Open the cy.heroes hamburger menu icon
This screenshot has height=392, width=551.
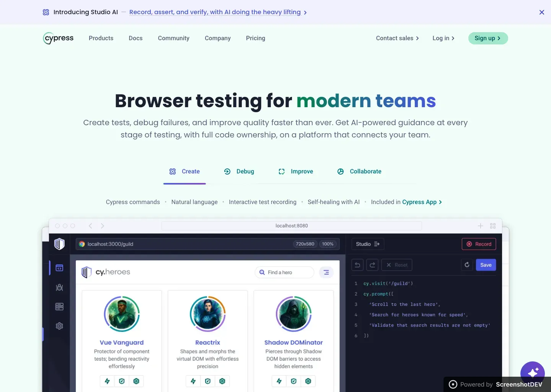click(x=326, y=273)
